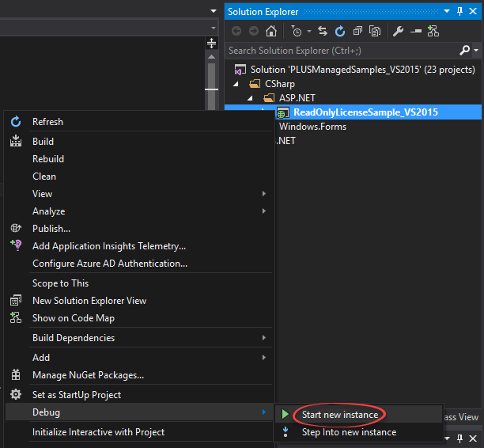The height and width of the screenshot is (448, 484).
Task: Open the View submenu
Action: pyautogui.click(x=139, y=194)
